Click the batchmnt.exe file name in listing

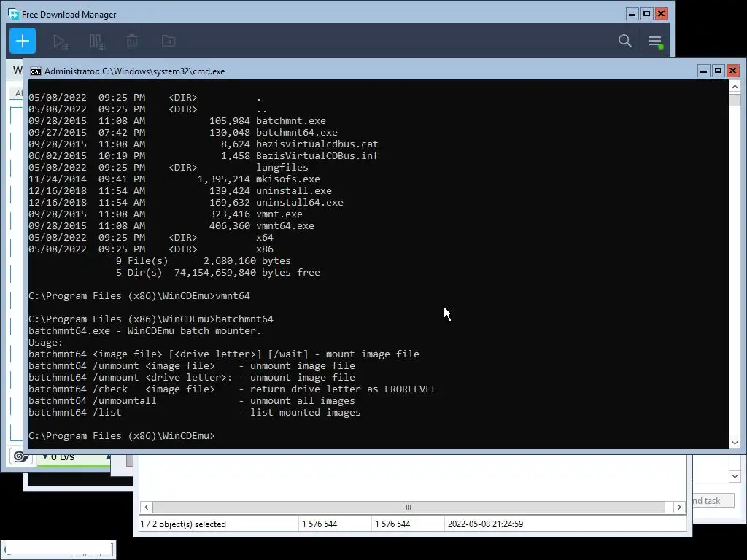point(290,120)
